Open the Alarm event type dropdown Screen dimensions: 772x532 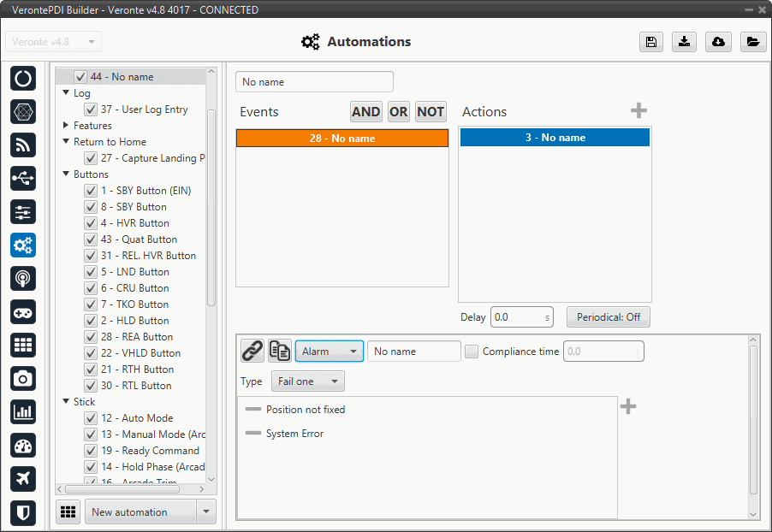(x=329, y=352)
